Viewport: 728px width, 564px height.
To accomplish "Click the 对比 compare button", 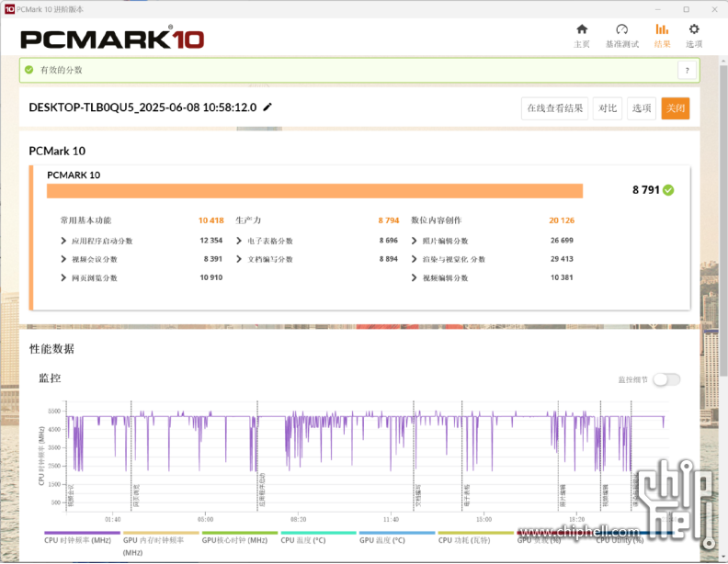I will [x=608, y=108].
